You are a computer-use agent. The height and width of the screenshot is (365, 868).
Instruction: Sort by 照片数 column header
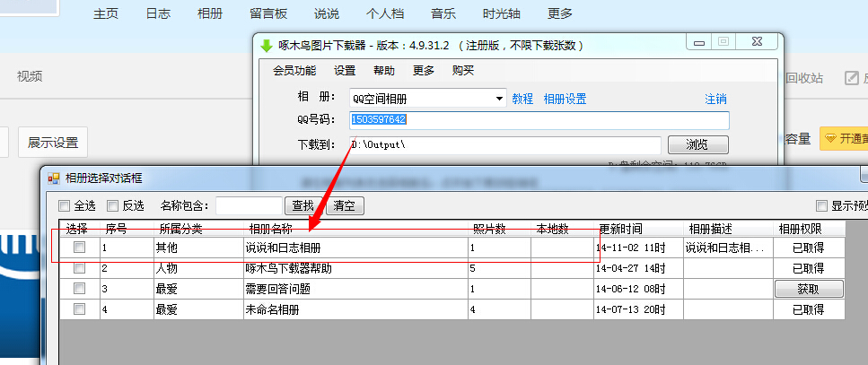(x=499, y=229)
